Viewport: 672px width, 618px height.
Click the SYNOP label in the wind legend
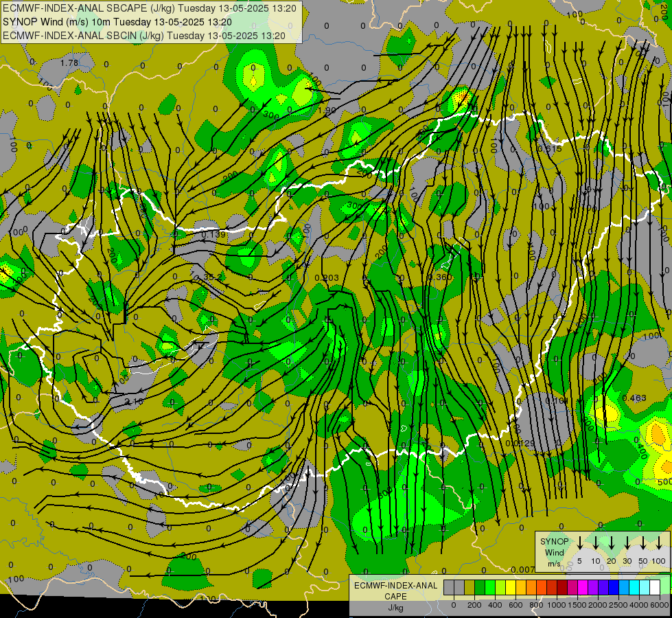pos(554,541)
